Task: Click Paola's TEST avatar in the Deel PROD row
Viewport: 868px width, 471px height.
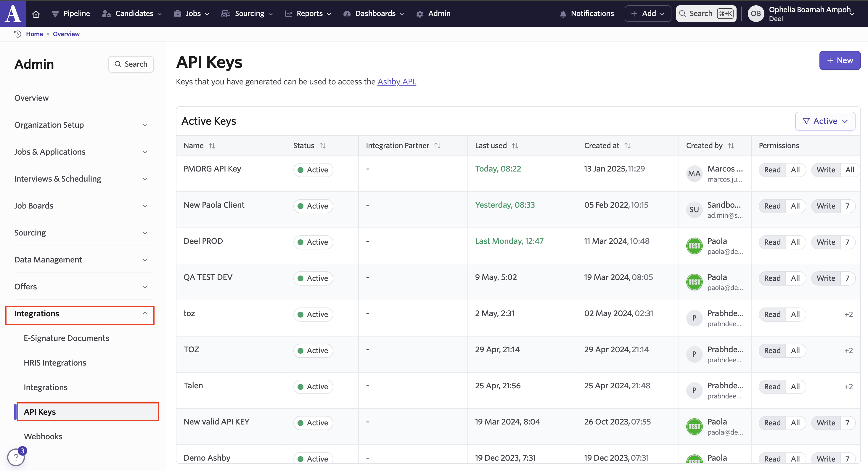Action: coord(694,246)
